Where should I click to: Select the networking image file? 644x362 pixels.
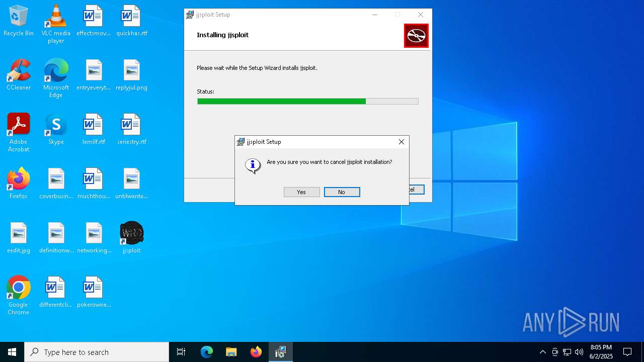tap(93, 238)
